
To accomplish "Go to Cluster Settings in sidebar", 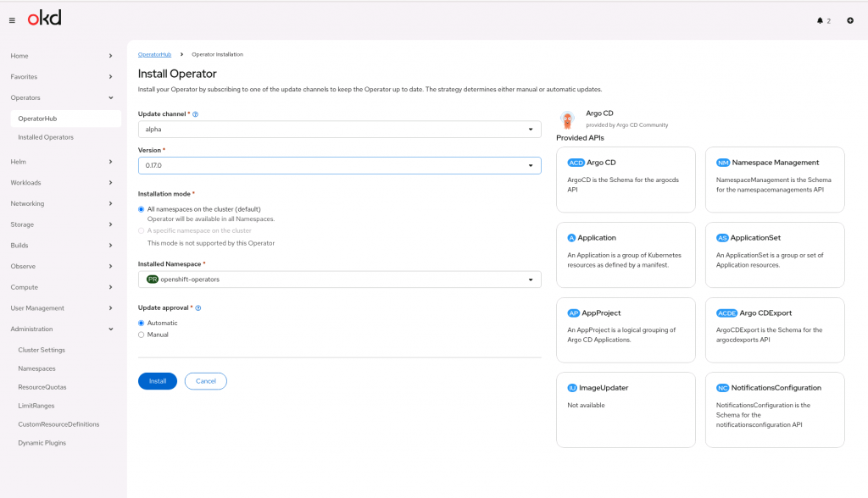I will tap(42, 350).
